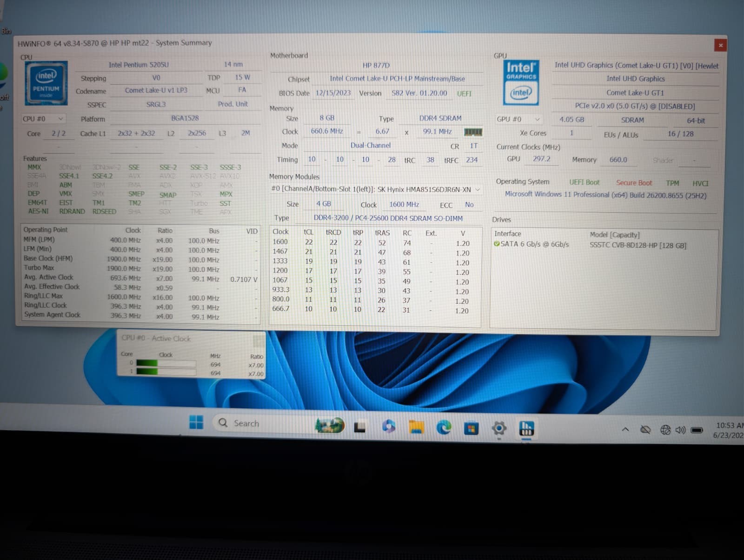Click the Intel Pentium CPU logo
Image resolution: width=744 pixels, height=560 pixels.
(46, 82)
